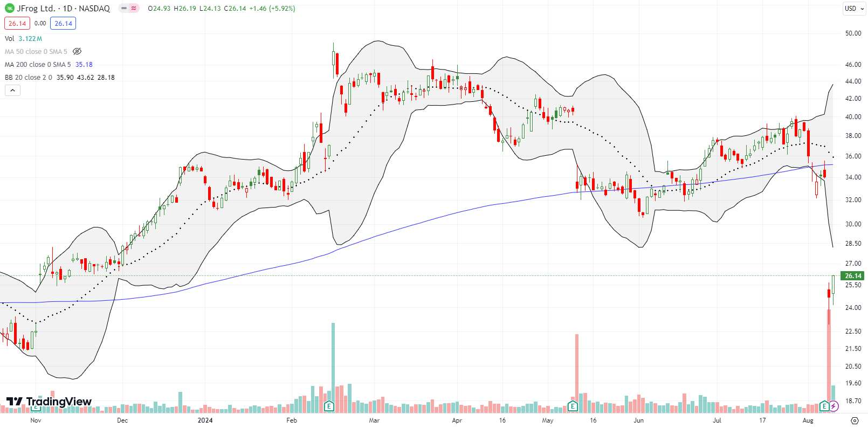The height and width of the screenshot is (428, 868).
Task: Click the 50.00 label on price axis
Action: [x=853, y=33]
